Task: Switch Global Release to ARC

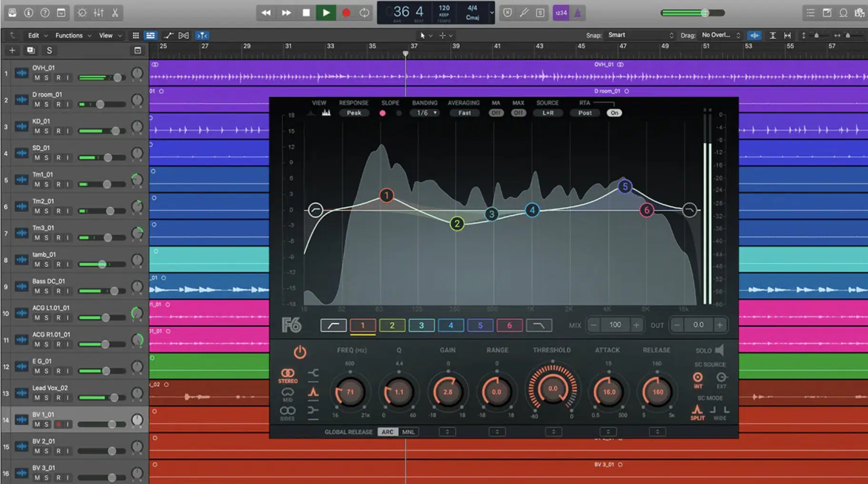Action: point(388,432)
